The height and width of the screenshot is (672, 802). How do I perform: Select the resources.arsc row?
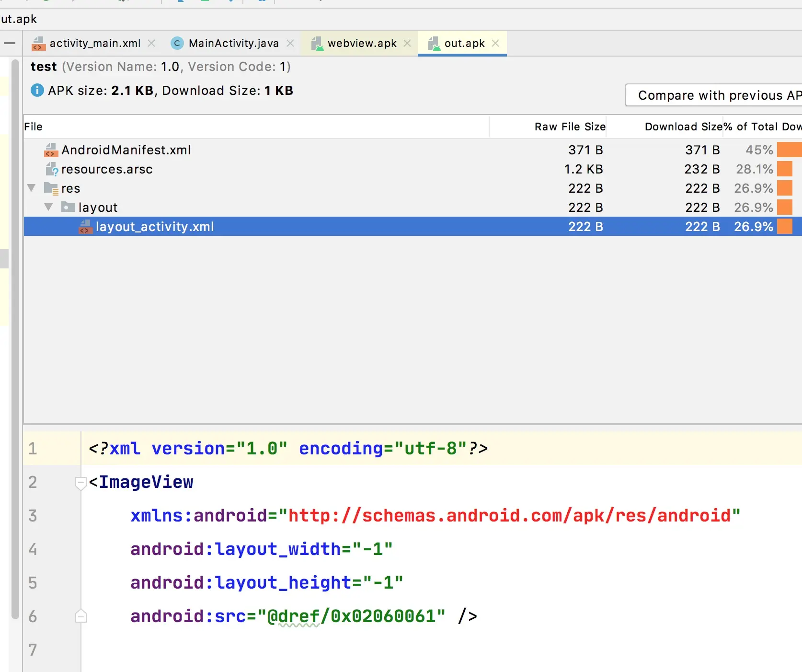pos(412,169)
